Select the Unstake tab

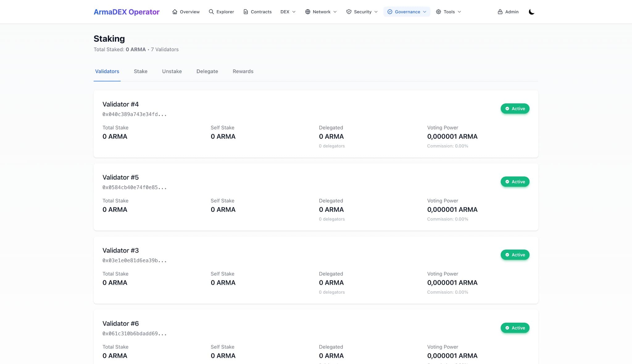(x=172, y=71)
